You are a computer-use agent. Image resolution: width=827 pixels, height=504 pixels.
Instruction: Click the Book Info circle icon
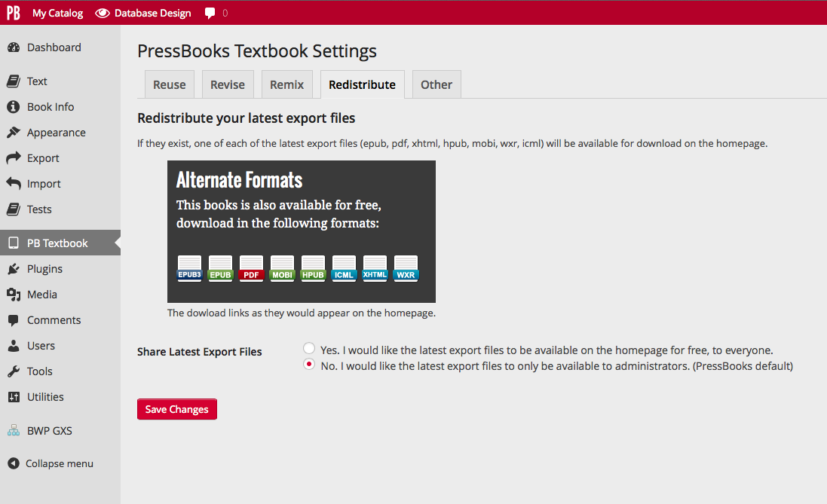pyautogui.click(x=13, y=107)
